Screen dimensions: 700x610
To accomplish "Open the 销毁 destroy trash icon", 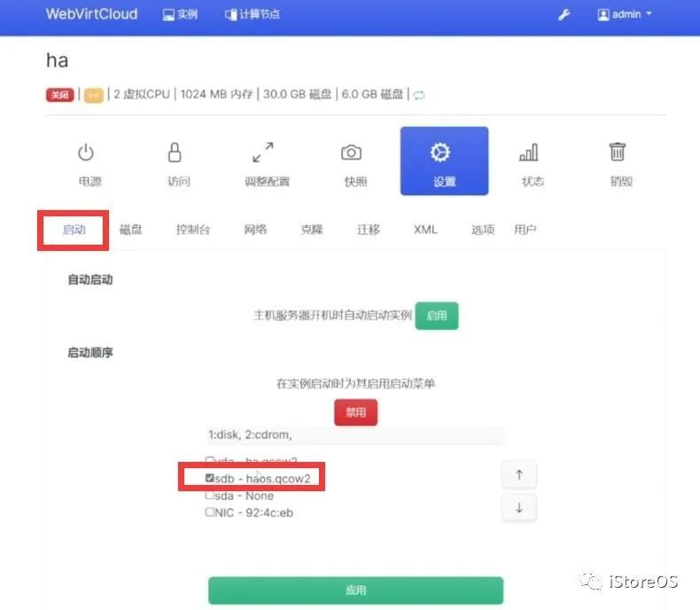I will pos(618,152).
